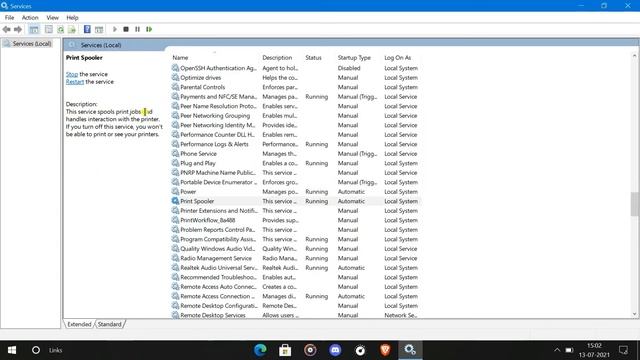640x360 pixels.
Task: Open the notification center icon
Action: 623,350
